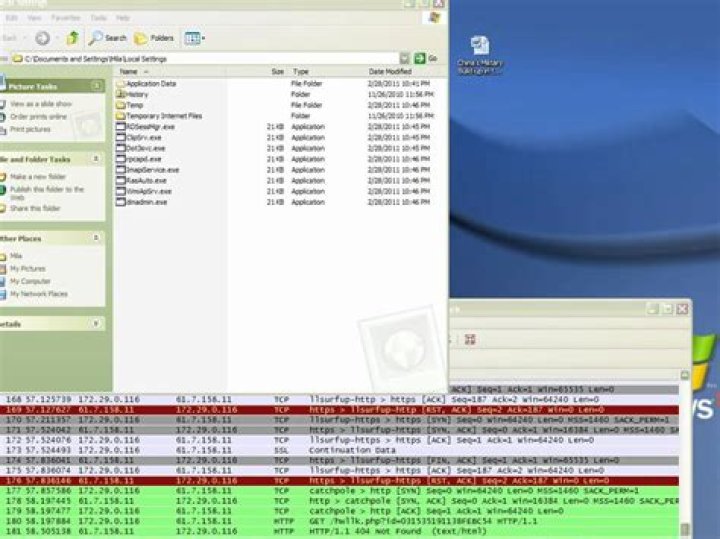Image resolution: width=720 pixels, height=539 pixels.
Task: Select the China Military document desktop icon
Action: click(x=479, y=46)
